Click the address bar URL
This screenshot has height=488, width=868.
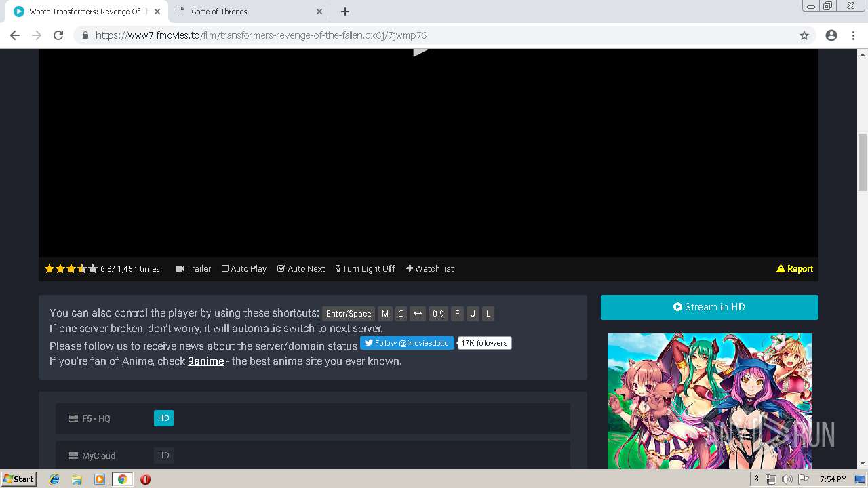pos(261,35)
